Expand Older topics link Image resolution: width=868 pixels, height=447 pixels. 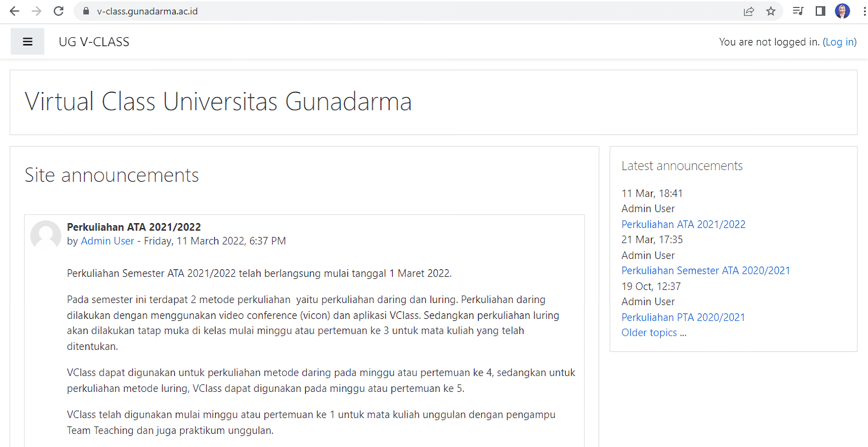coord(649,332)
